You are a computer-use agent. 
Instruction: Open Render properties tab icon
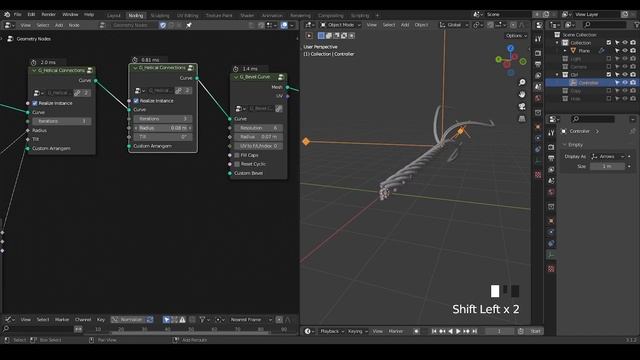click(x=551, y=147)
